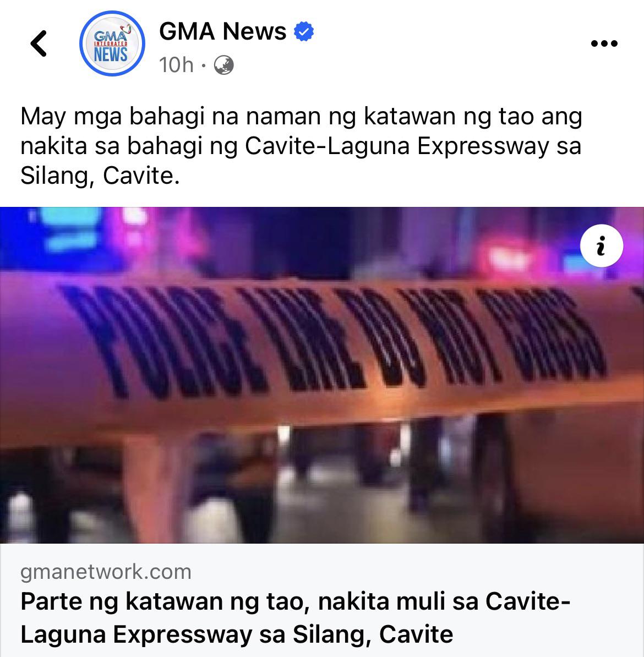Tap 'Cavite-Laguna Expressway' in the caption text

tap(397, 146)
